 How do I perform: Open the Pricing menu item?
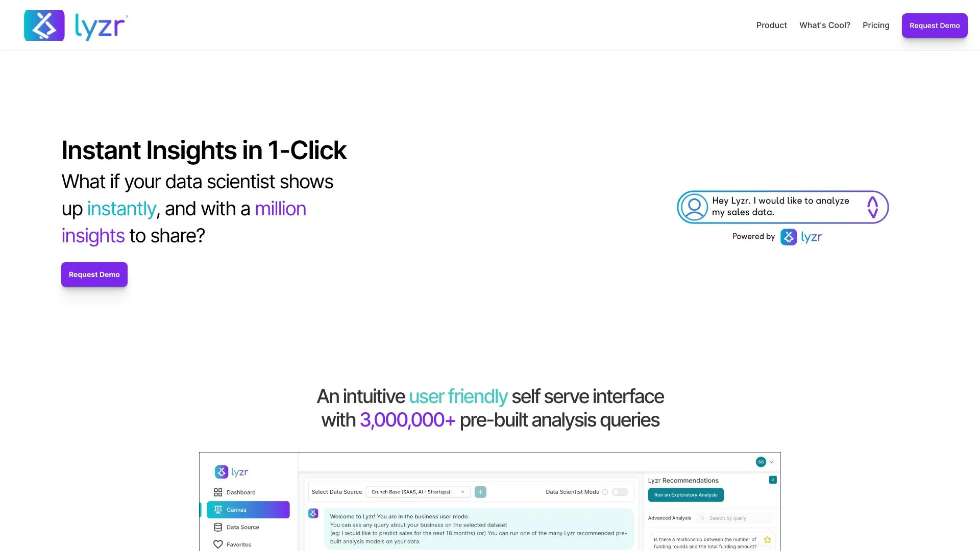(876, 25)
